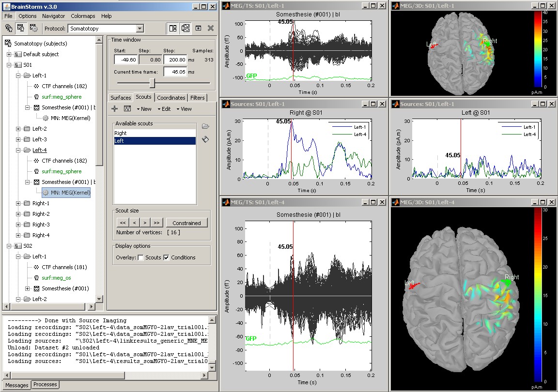Click the save scouts disk icon
The height and width of the screenshot is (392, 558).
click(205, 139)
